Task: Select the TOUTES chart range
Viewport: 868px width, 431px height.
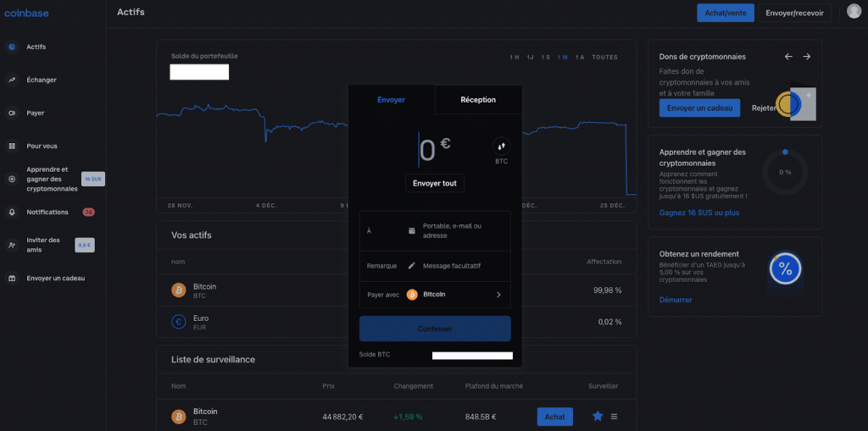Action: point(604,58)
